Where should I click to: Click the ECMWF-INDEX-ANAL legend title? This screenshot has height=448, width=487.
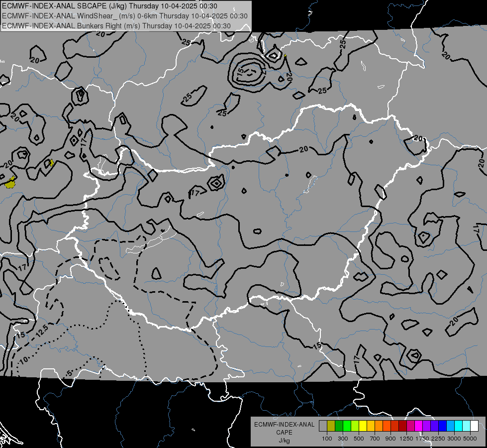click(x=284, y=425)
